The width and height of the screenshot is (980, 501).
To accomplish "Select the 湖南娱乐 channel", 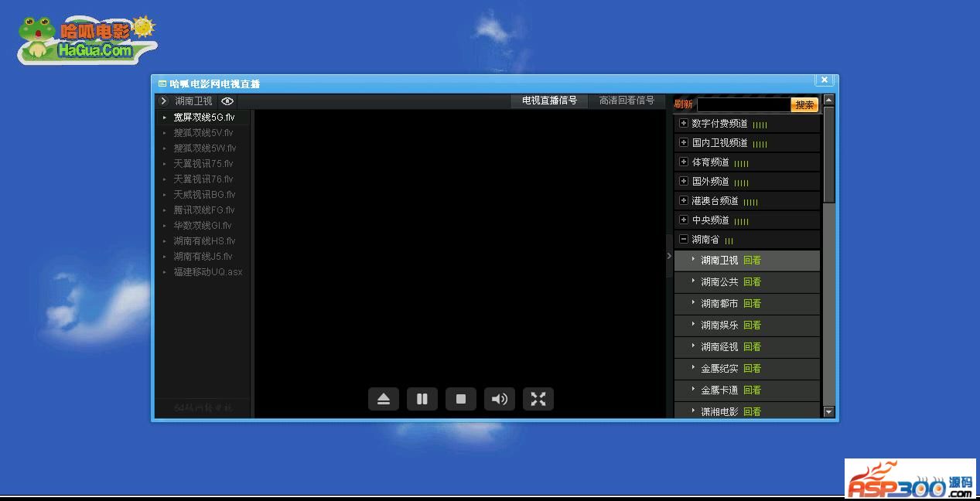I will pos(719,325).
